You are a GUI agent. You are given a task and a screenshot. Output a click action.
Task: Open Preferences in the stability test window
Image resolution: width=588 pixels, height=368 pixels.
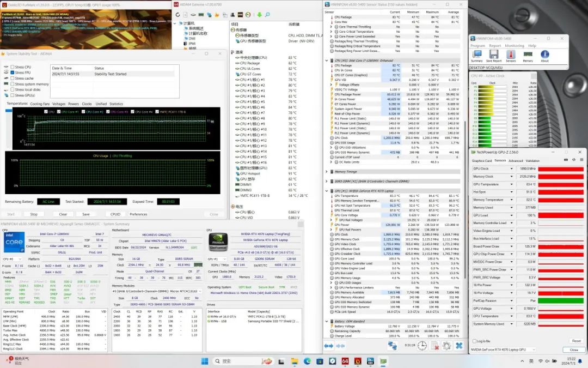[x=138, y=214]
